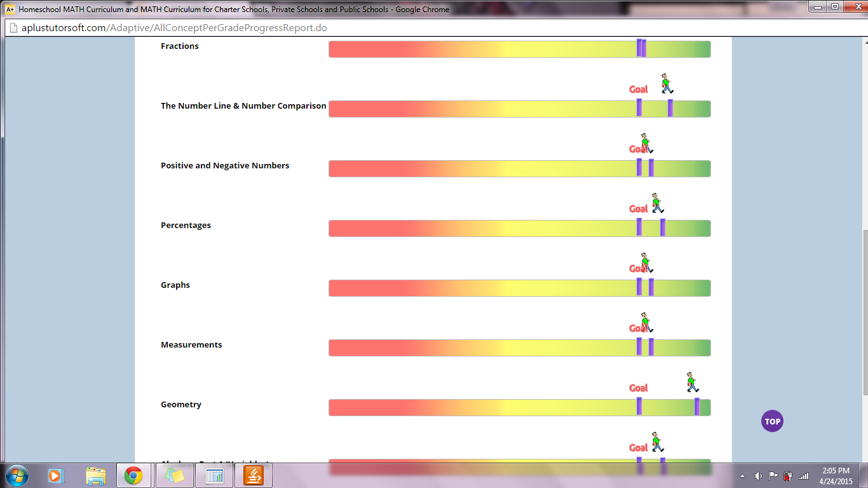Click the Goal label above the Algebra bar

tap(638, 448)
